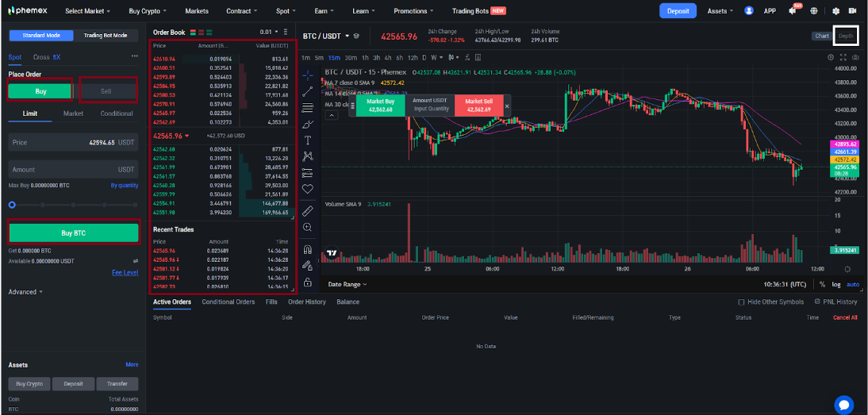Viewport: 868px width, 415px height.
Task: Toggle logarithmic scale on chart
Action: pos(836,284)
